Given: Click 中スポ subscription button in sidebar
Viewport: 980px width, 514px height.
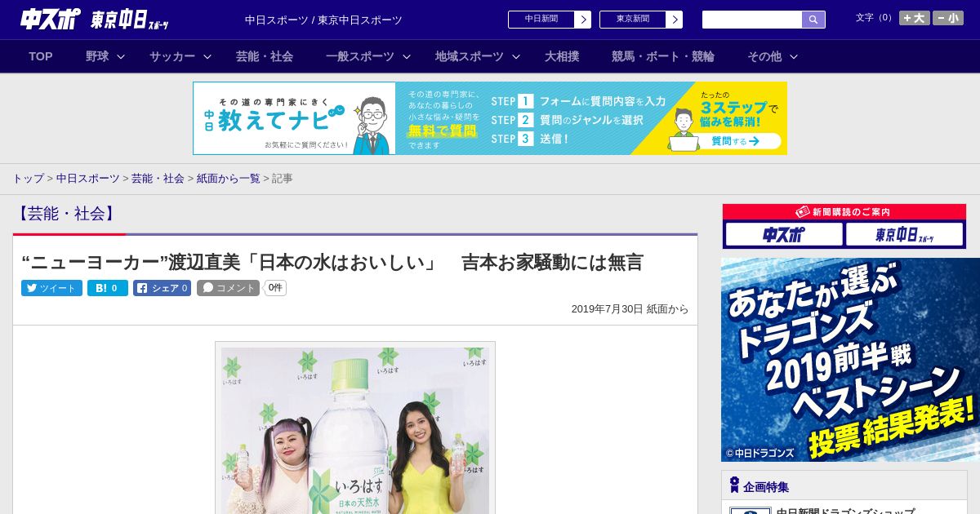Looking at the screenshot, I should coord(784,235).
